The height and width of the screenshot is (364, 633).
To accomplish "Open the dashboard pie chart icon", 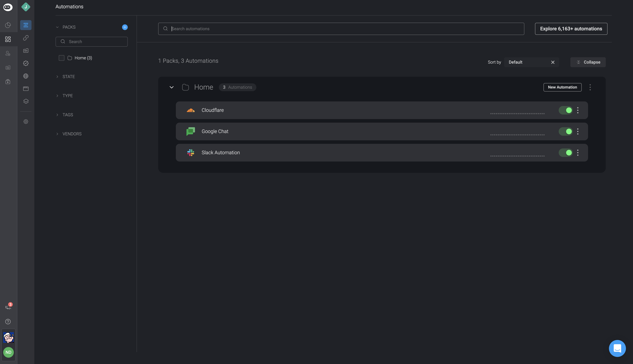I will click(x=8, y=25).
